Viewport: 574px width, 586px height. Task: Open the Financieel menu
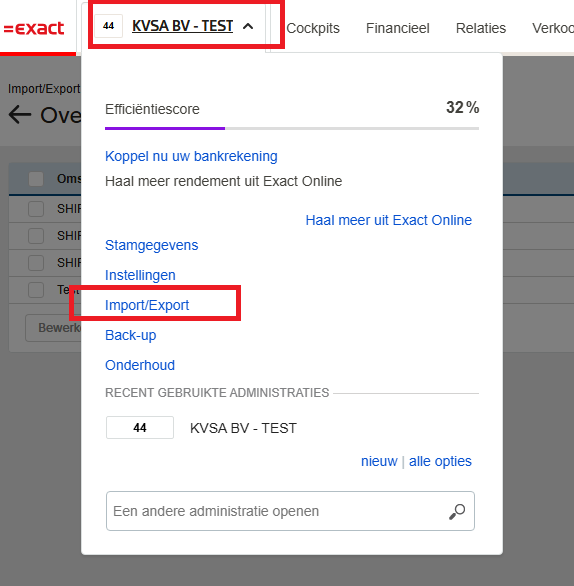(x=398, y=28)
